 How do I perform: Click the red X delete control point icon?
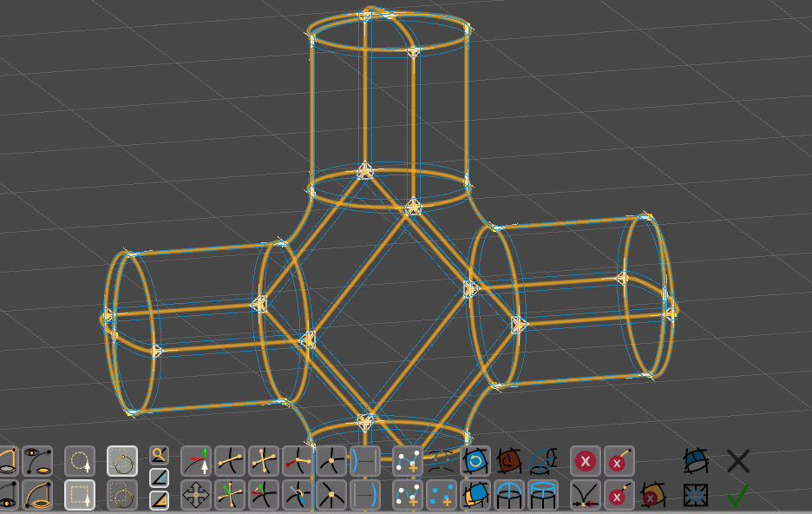619,495
